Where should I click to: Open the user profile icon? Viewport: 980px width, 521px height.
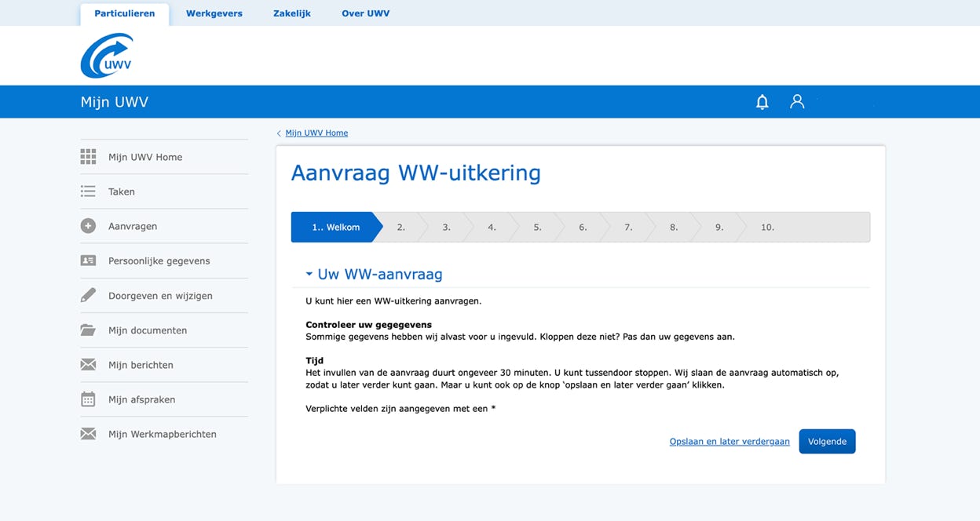[x=797, y=101]
